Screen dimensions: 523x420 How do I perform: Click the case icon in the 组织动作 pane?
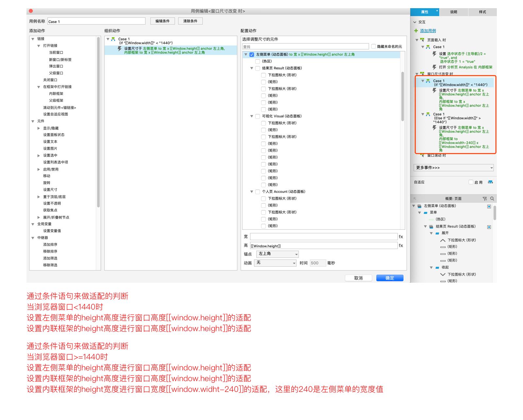(113, 39)
